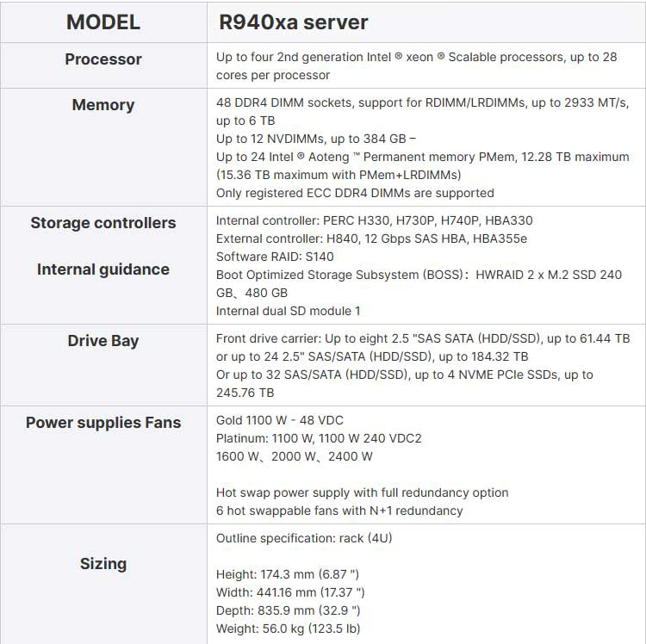Image resolution: width=646 pixels, height=644 pixels.
Task: Click the Front drive carrier description line
Action: click(x=422, y=338)
